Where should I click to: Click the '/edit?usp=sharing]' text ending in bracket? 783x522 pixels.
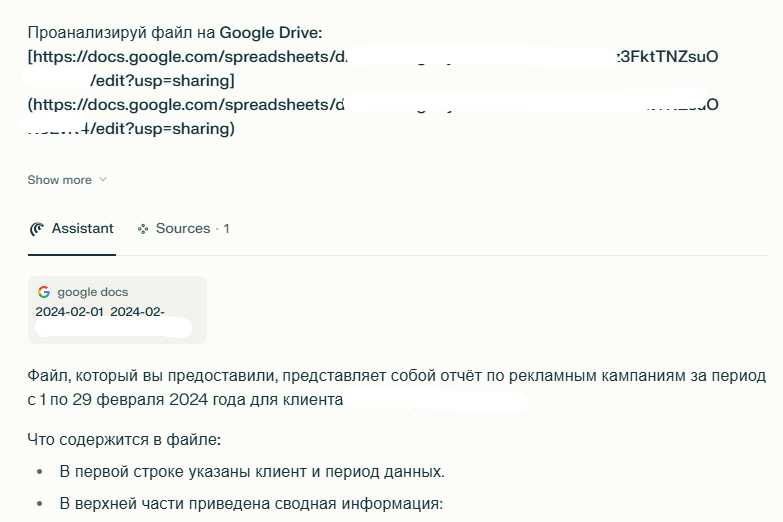click(x=162, y=80)
